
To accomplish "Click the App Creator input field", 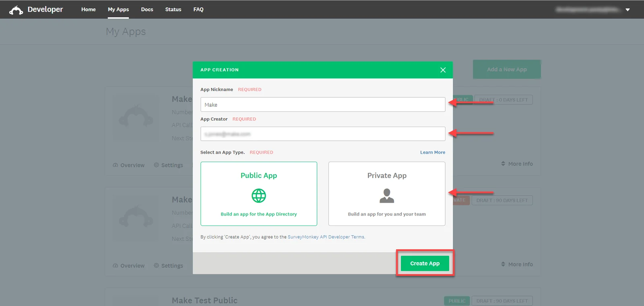I will point(323,134).
